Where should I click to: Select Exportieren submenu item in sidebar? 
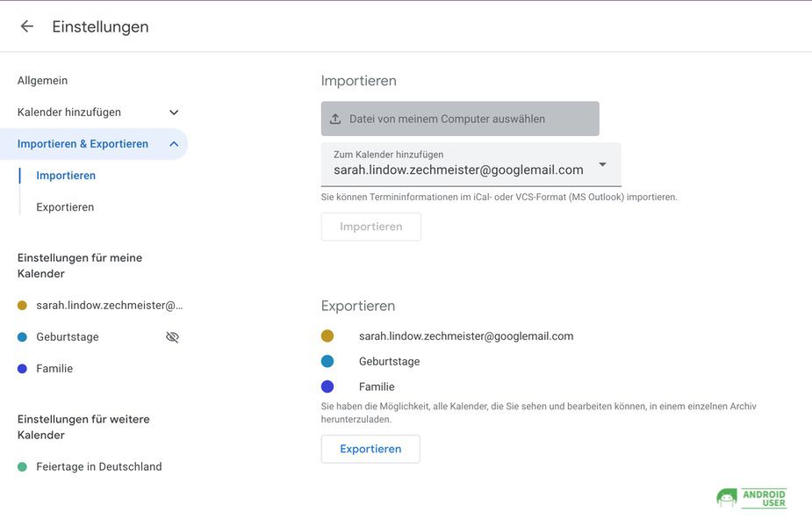point(65,207)
